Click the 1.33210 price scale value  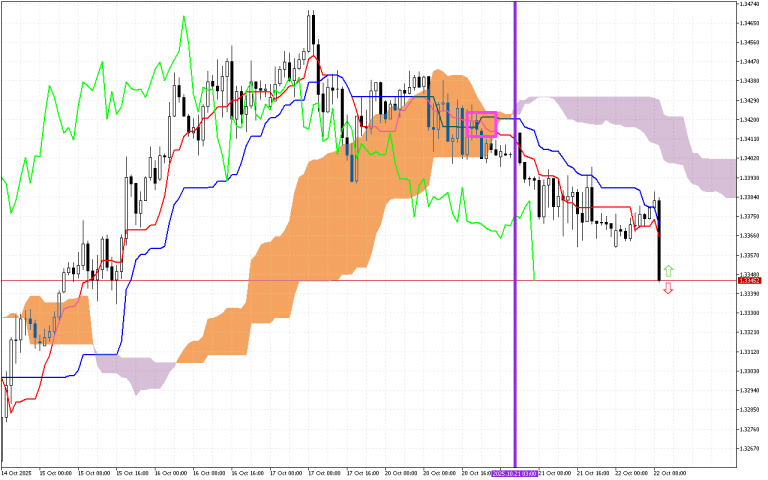[x=749, y=333]
